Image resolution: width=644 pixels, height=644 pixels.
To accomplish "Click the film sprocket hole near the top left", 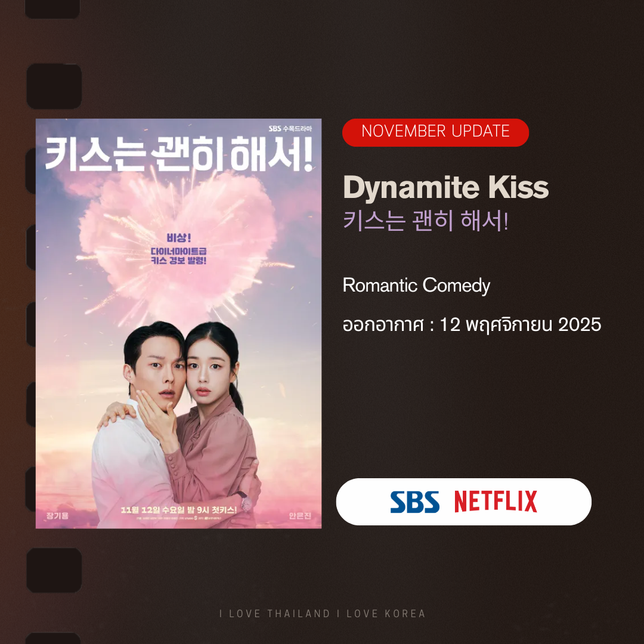I will [54, 86].
